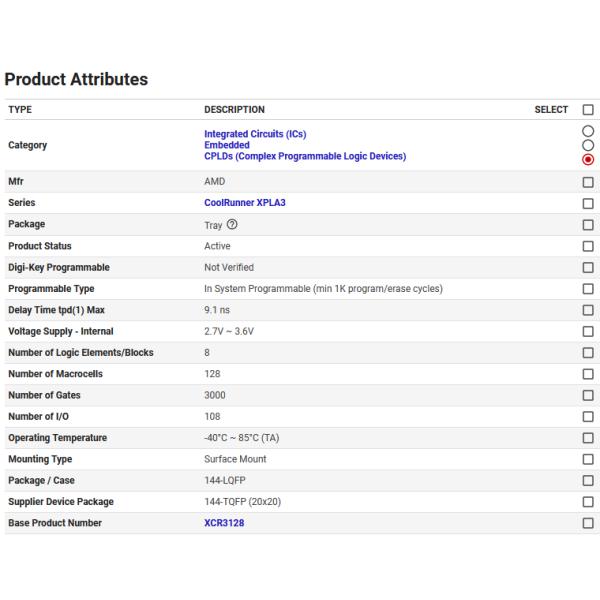Screen dimensions: 600x600
Task: Click the Category row label
Action: (x=28, y=145)
